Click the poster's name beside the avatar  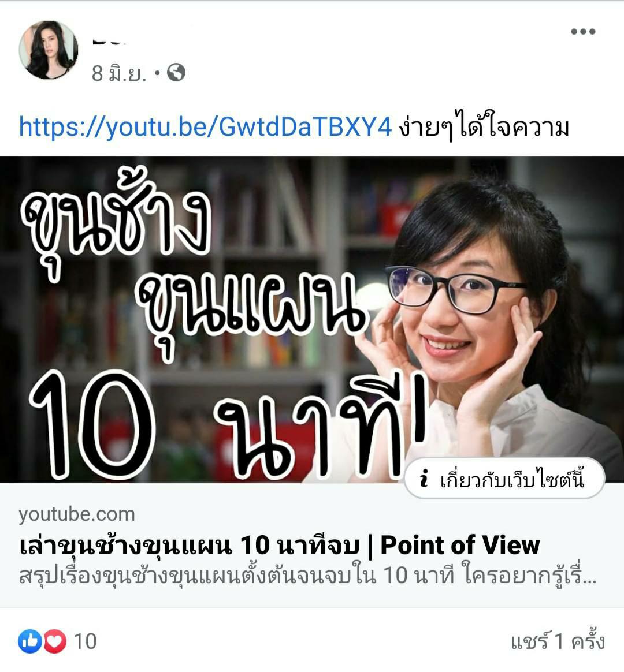(x=109, y=42)
